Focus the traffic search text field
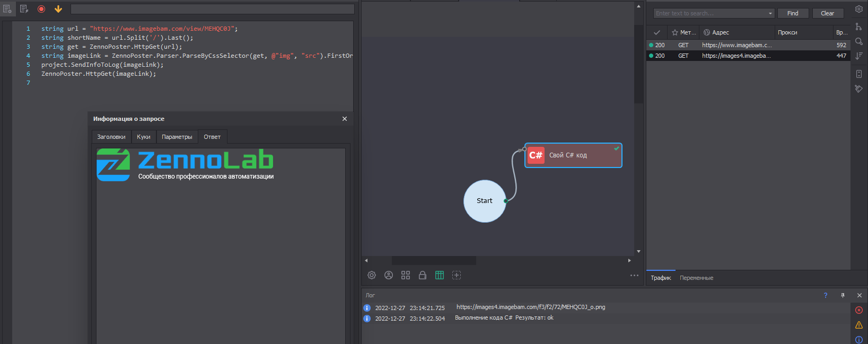The height and width of the screenshot is (344, 868). tap(710, 13)
